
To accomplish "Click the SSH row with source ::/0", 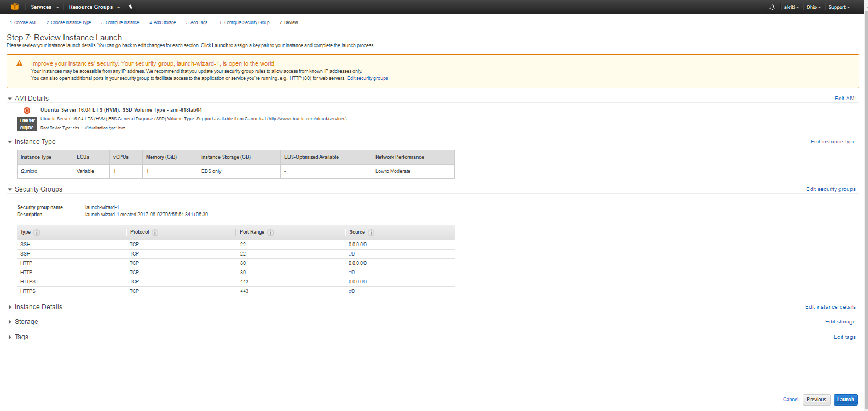I will click(x=236, y=254).
